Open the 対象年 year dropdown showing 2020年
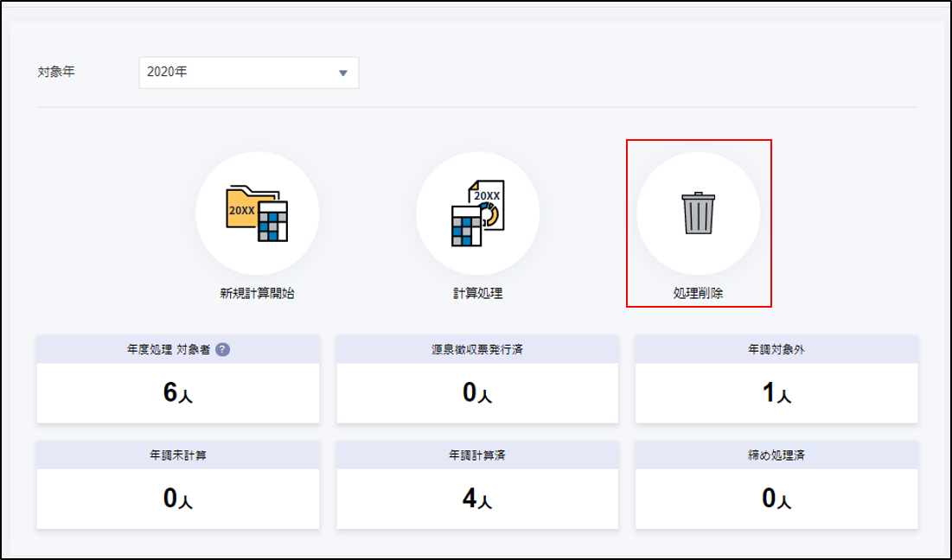Screen dimensions: 952x560 248,73
